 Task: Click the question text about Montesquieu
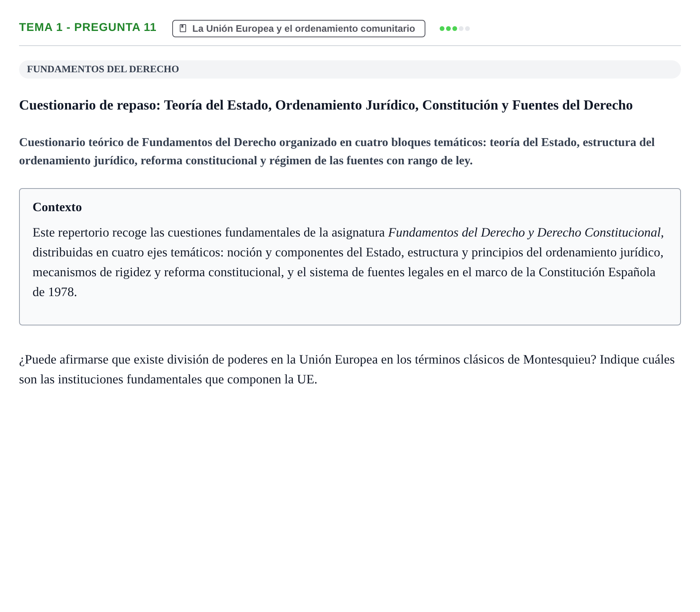(347, 370)
